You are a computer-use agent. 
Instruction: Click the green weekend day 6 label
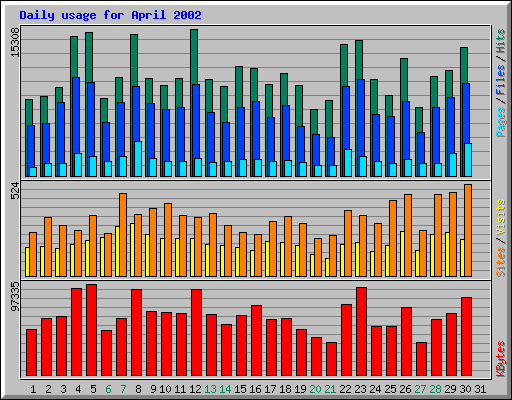108,389
